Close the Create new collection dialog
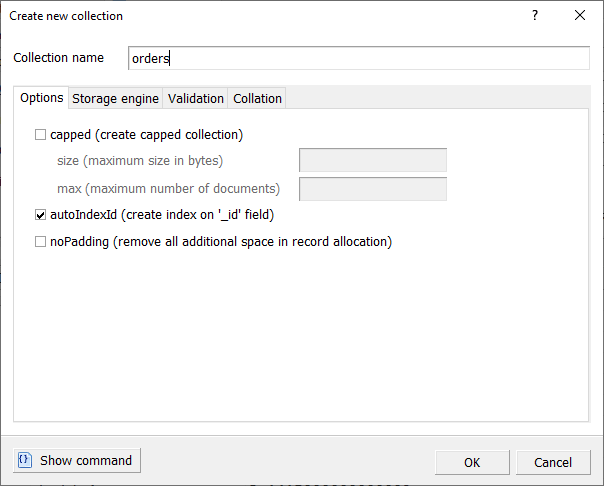 580,16
